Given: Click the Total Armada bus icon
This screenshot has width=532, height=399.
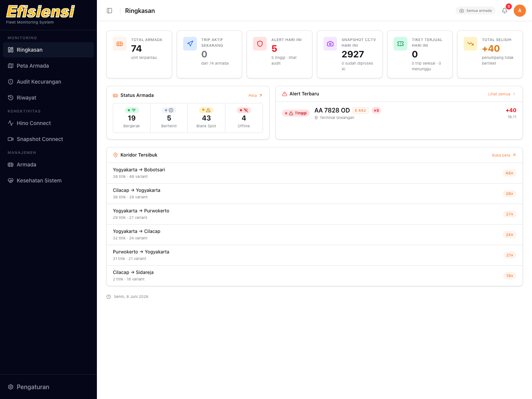Looking at the screenshot, I should pos(120,44).
